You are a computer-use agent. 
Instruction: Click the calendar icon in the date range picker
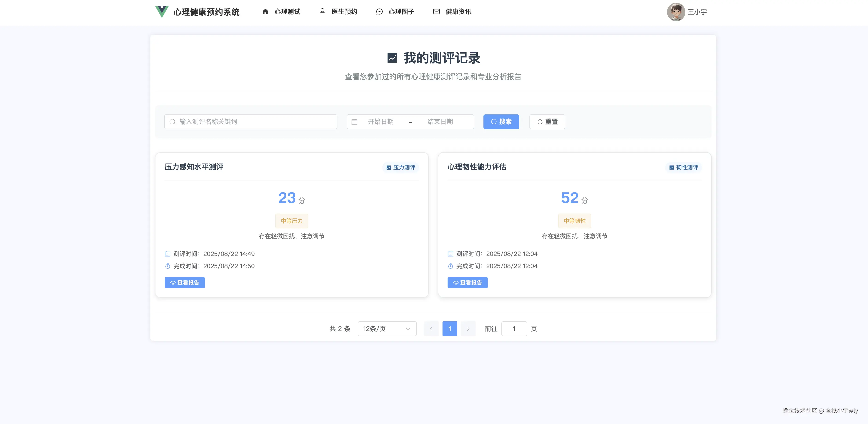coord(354,122)
